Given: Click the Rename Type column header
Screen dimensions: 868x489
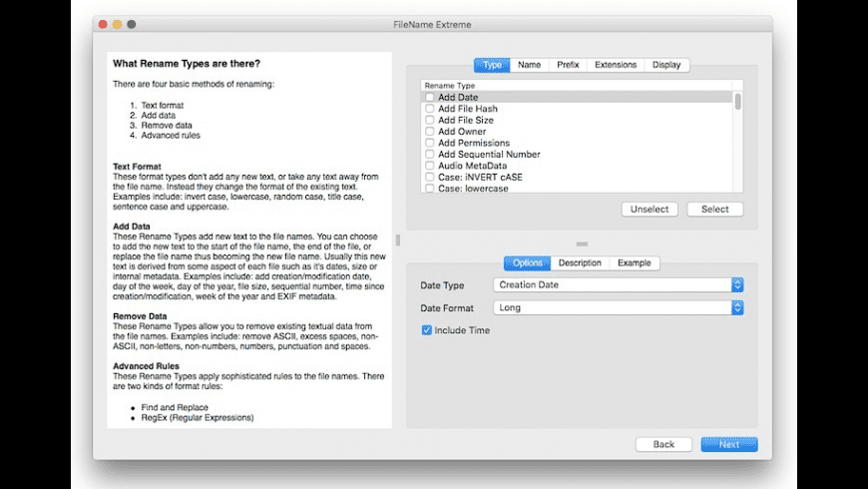Looking at the screenshot, I should (x=577, y=85).
